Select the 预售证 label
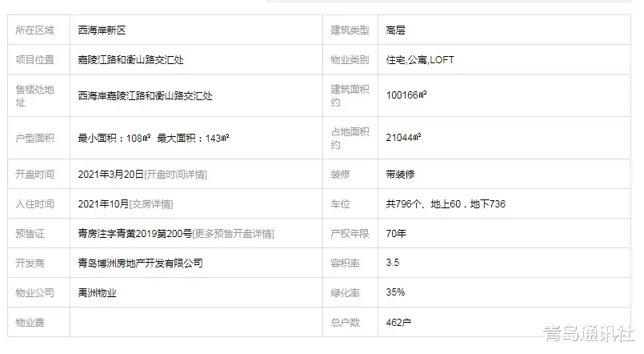Image resolution: width=644 pixels, height=354 pixels. pyautogui.click(x=30, y=234)
